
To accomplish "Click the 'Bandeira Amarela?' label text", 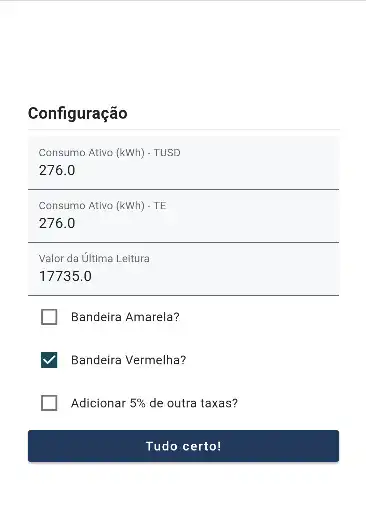I will [x=125, y=317].
